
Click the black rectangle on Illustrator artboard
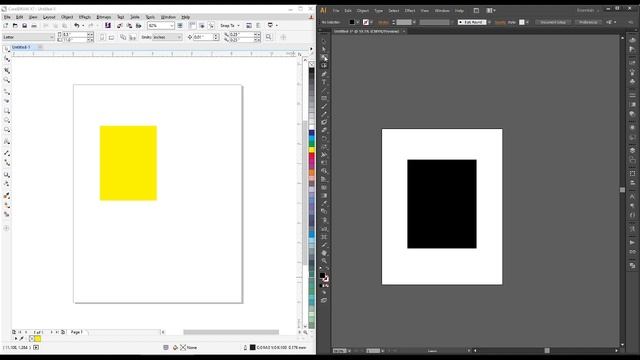pos(442,204)
